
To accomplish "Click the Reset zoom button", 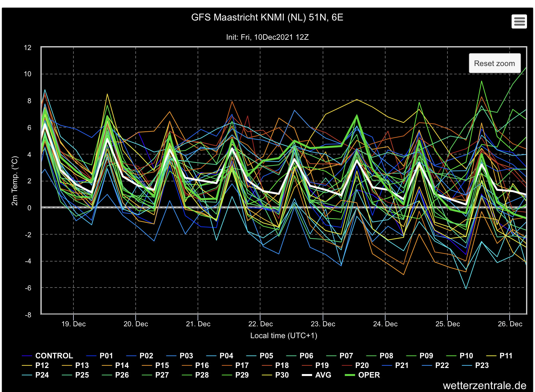I will [x=494, y=63].
